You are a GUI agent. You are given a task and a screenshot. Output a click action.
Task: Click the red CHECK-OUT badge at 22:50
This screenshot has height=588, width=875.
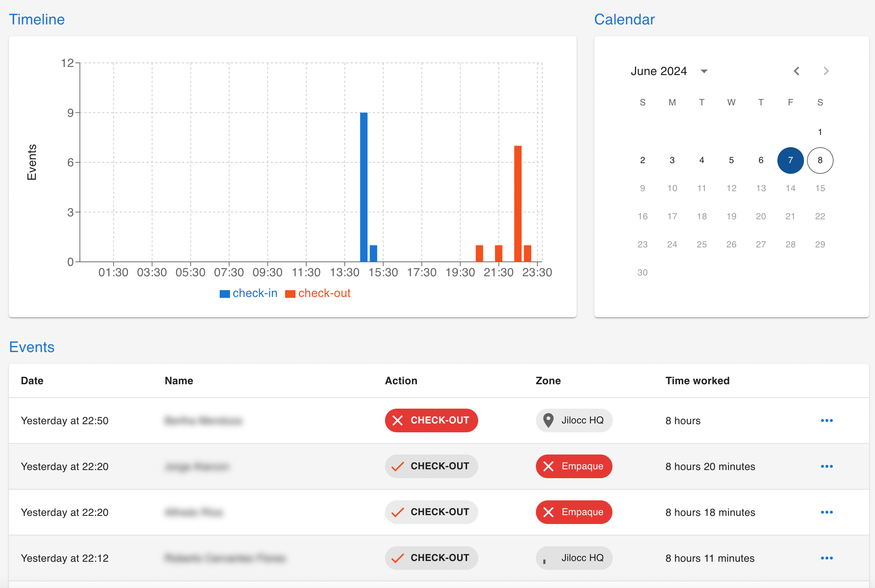(431, 420)
